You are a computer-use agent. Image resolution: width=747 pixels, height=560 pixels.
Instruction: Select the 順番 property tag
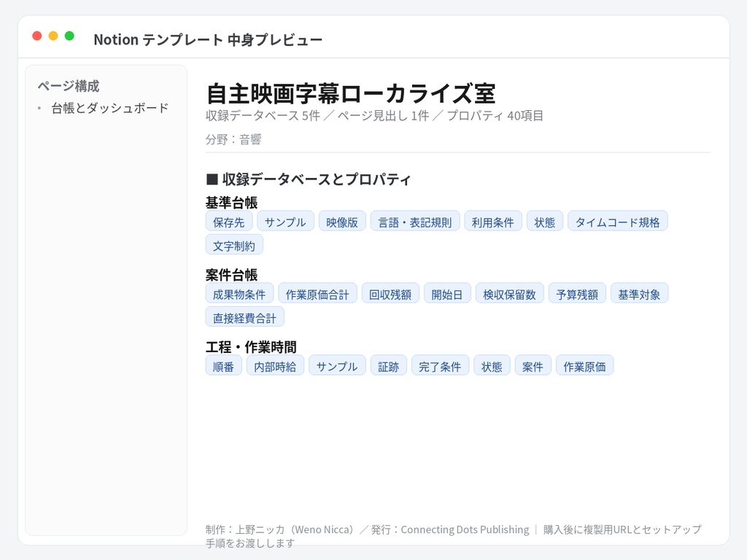pyautogui.click(x=224, y=366)
